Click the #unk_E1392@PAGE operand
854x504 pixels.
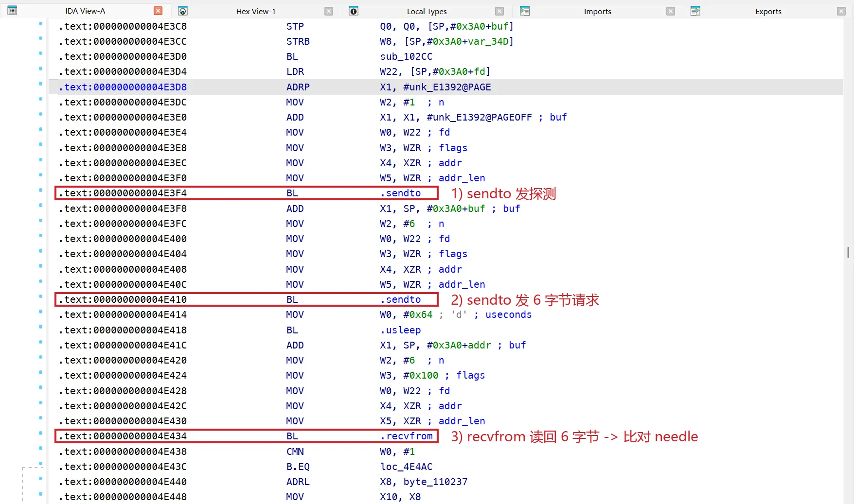(x=447, y=87)
